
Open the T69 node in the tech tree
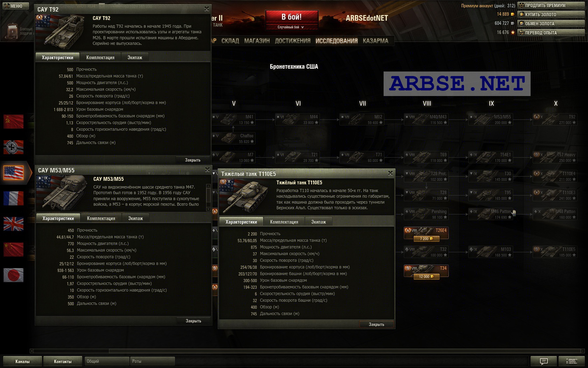[426, 157]
